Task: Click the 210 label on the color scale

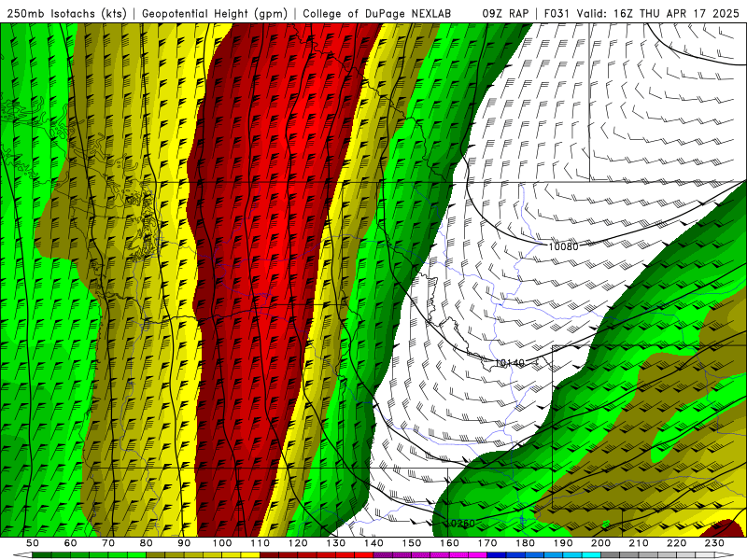Action: coord(639,543)
